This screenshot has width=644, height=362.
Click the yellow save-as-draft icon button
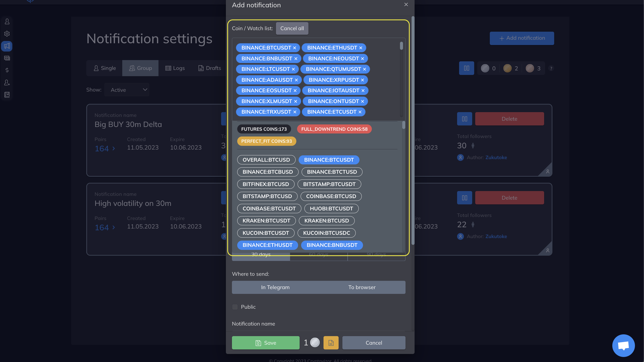(x=331, y=343)
